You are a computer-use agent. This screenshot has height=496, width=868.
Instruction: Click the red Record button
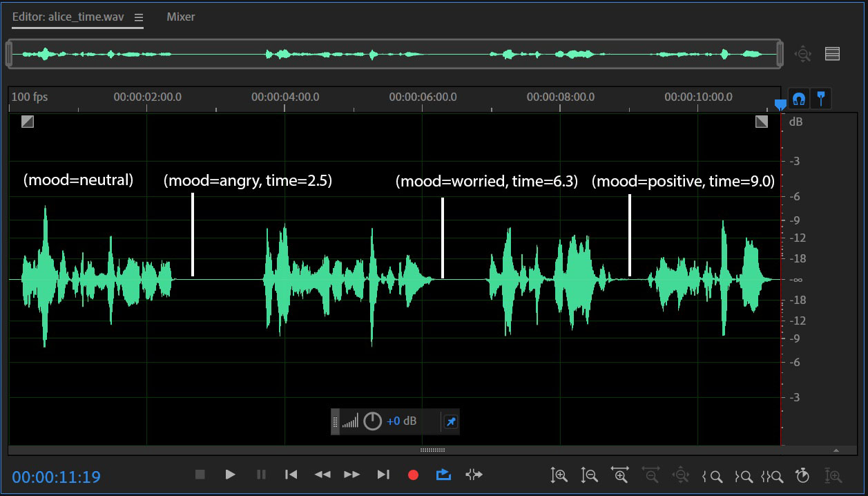click(414, 475)
